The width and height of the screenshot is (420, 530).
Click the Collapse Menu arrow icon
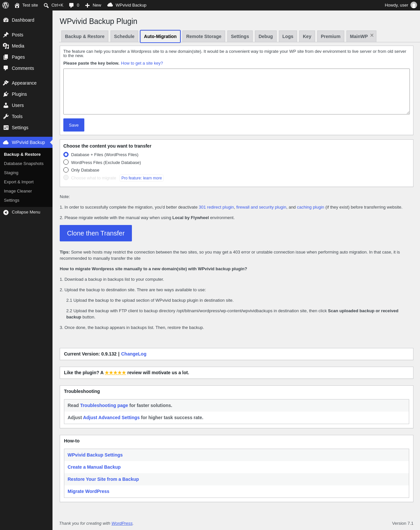(6, 212)
